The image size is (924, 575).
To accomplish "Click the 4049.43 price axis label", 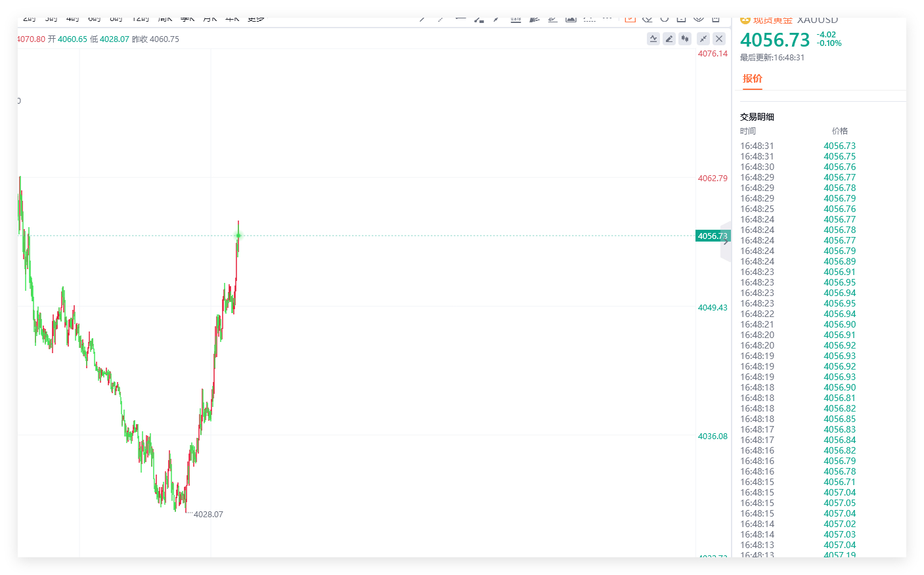I will point(713,308).
